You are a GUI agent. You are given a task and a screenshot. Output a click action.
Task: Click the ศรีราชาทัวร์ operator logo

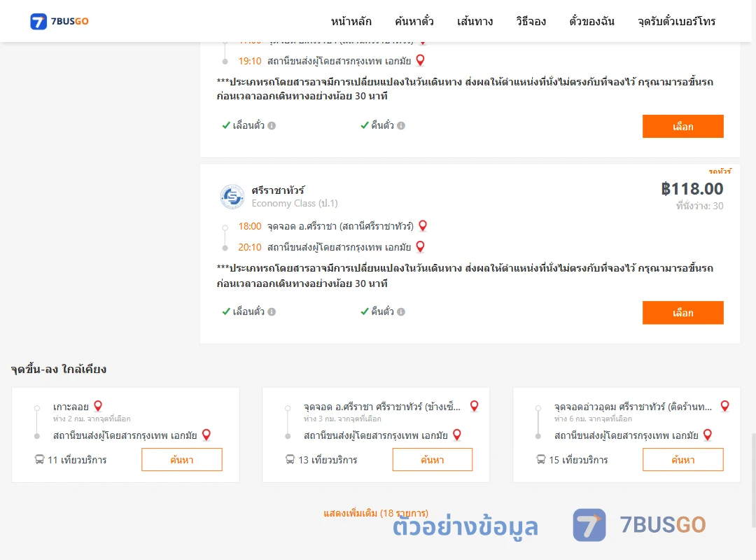232,196
